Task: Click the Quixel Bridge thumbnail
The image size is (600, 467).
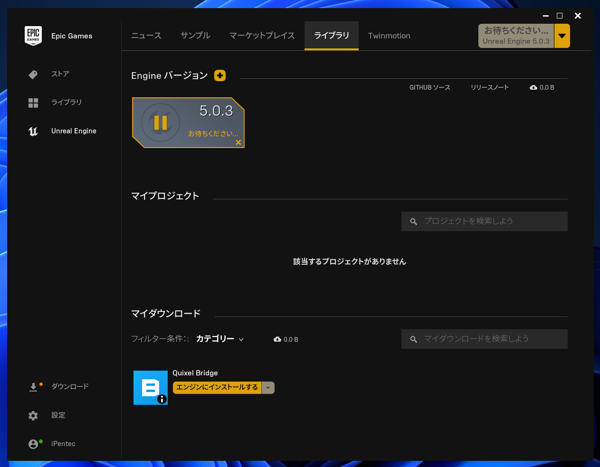Action: [x=150, y=387]
